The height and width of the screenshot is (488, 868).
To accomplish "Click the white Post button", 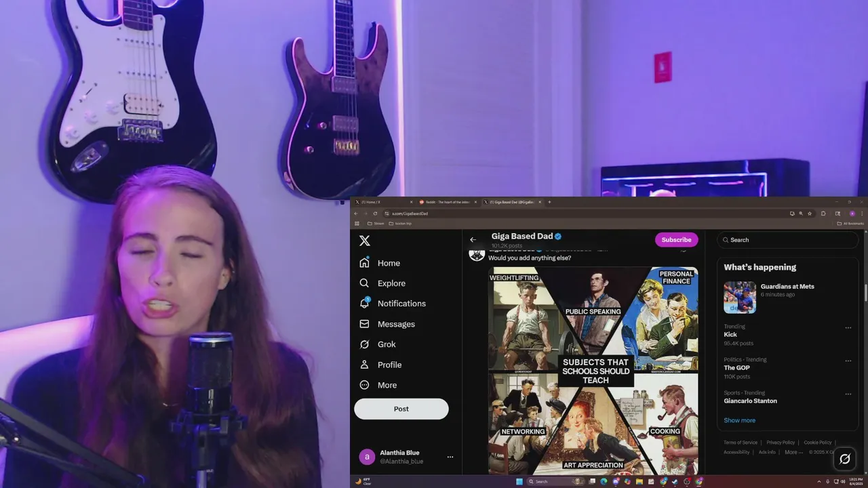I will pos(401,409).
